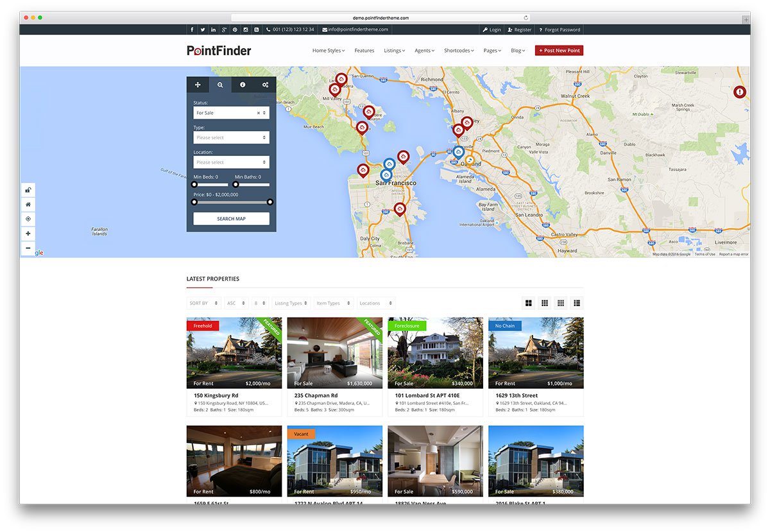Open the RSS feed icon
This screenshot has height=532, width=770.
(x=257, y=30)
